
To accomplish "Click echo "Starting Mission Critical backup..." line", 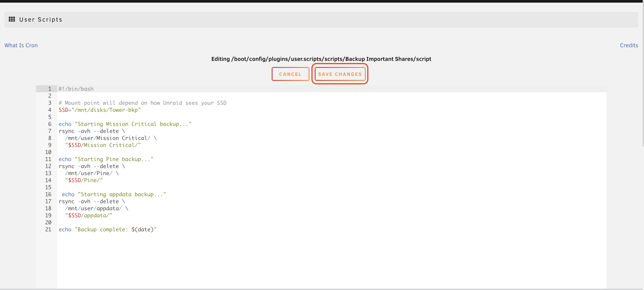I will click(x=125, y=124).
